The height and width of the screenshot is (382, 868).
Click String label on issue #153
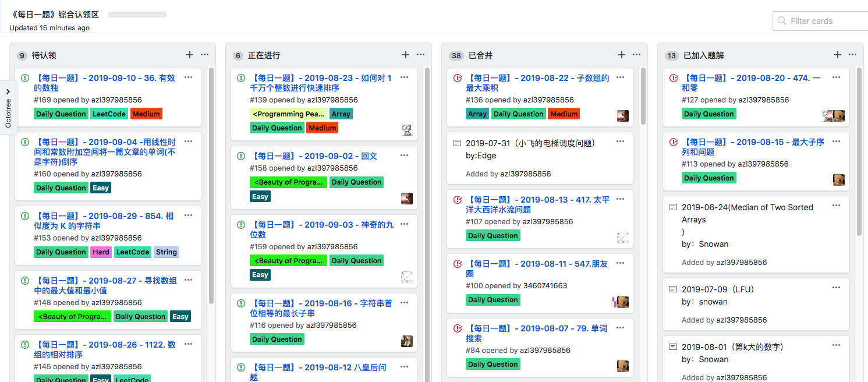pyautogui.click(x=166, y=252)
